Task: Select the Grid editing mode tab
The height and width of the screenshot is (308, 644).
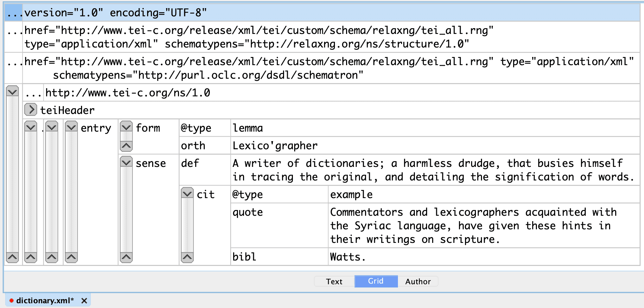Action: click(376, 281)
